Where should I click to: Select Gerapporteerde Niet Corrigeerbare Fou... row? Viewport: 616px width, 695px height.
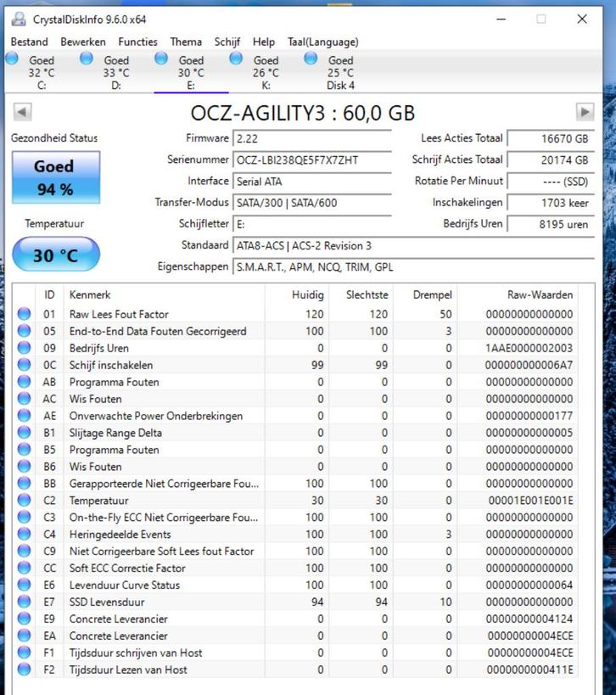click(x=295, y=483)
